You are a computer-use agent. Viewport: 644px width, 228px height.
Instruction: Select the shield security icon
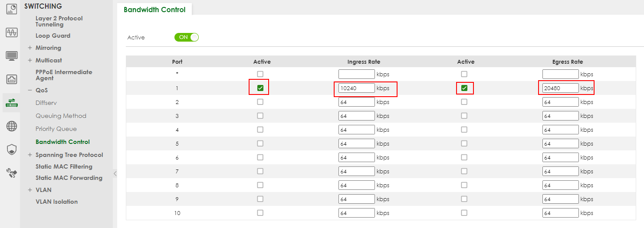click(x=11, y=150)
